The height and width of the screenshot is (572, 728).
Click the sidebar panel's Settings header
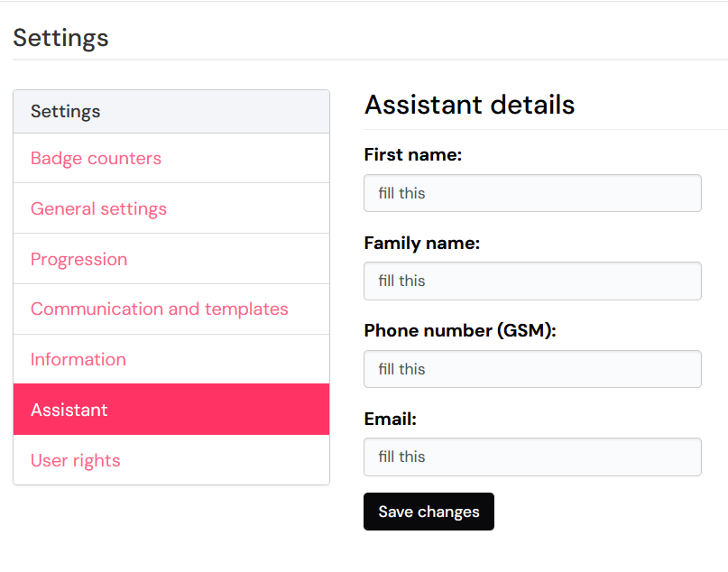(x=65, y=112)
